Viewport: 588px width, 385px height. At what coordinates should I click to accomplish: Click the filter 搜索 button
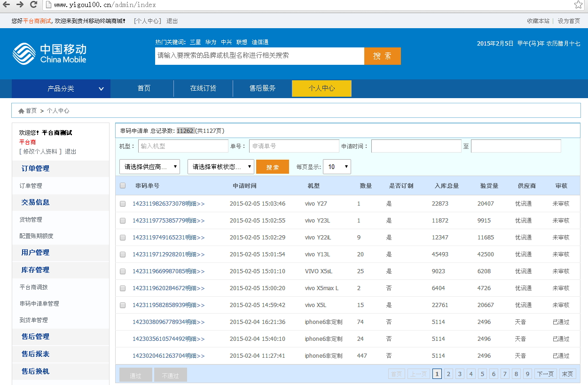point(273,167)
